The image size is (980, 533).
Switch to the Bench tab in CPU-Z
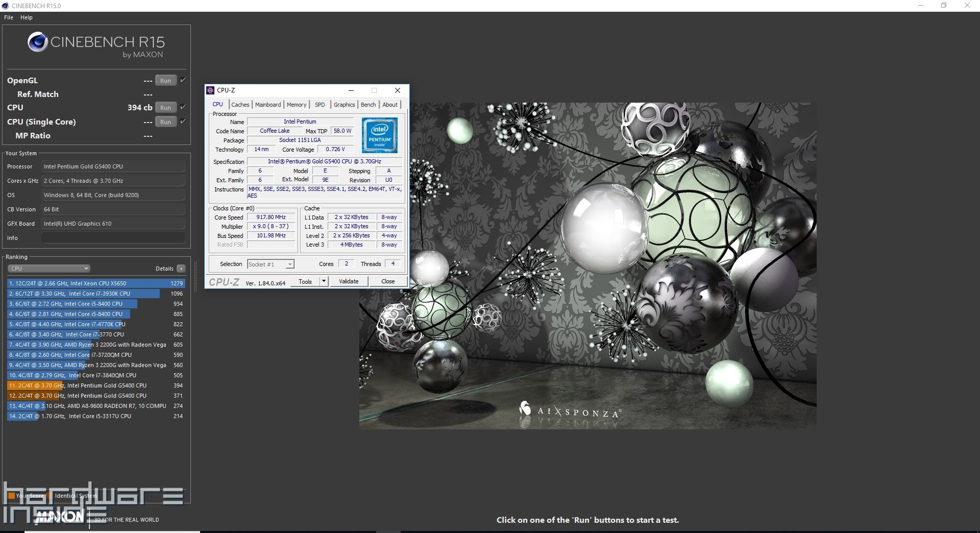[368, 105]
